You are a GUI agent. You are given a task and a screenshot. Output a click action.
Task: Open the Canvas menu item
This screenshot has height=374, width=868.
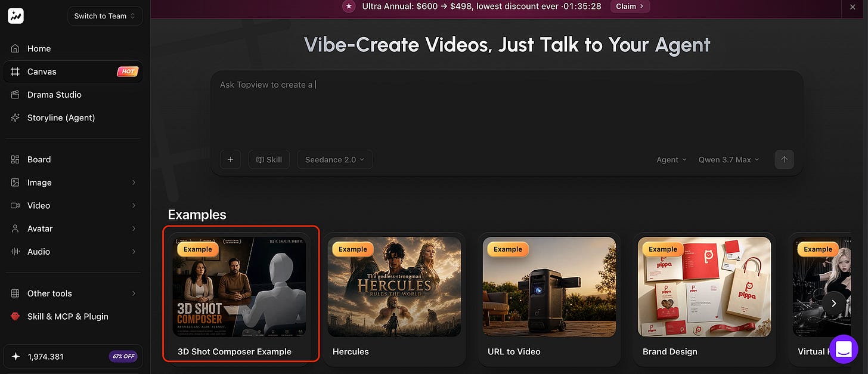73,72
